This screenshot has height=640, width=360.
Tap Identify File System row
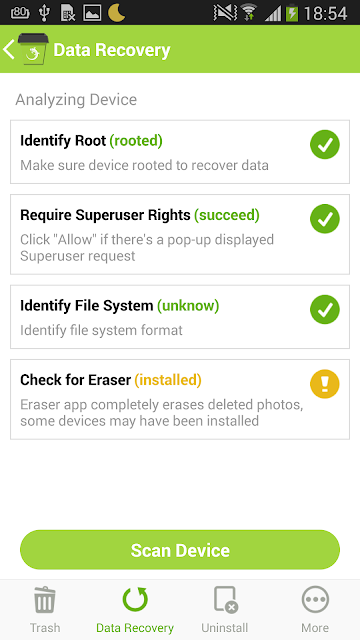tap(180, 317)
